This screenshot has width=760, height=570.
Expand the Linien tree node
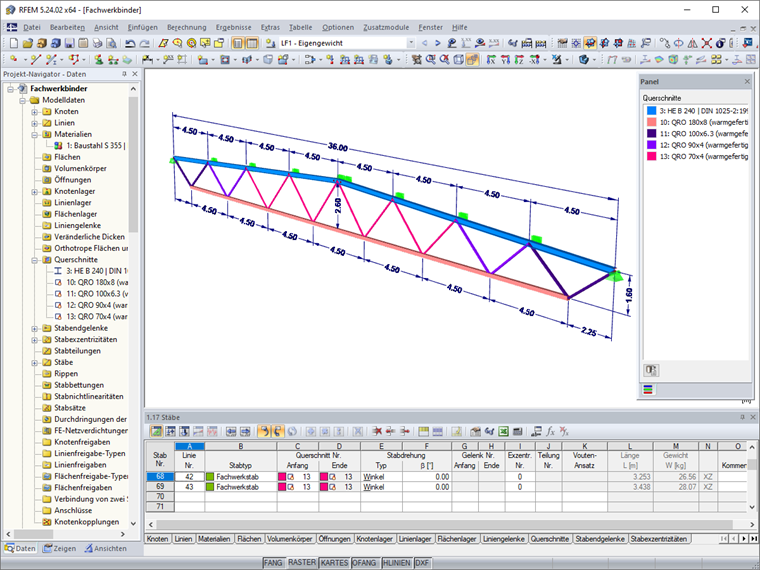(35, 123)
